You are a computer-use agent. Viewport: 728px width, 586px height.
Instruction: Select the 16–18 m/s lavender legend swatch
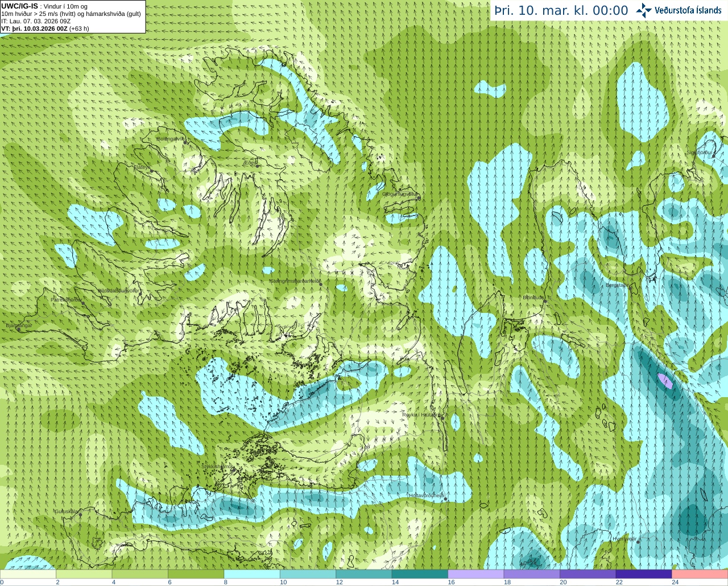click(476, 574)
